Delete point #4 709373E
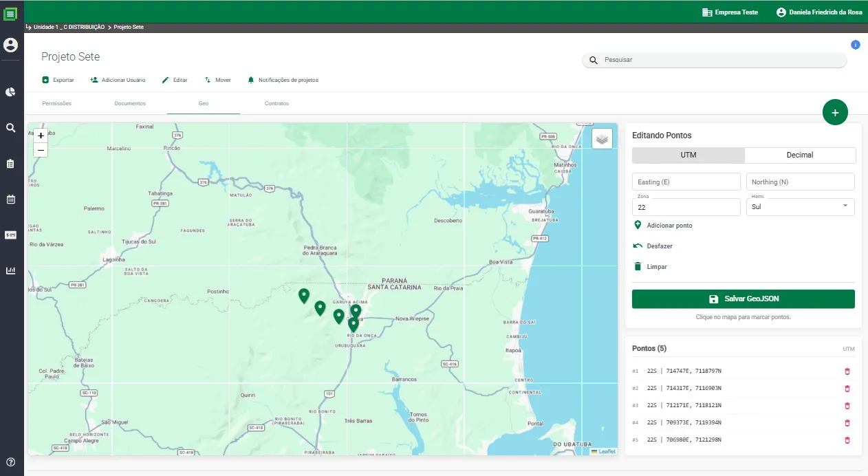Viewport: 868px width, 476px height. click(847, 423)
